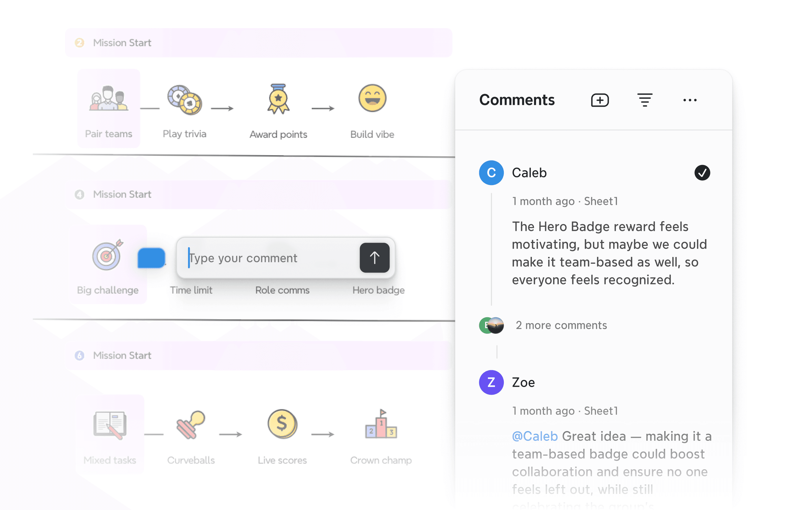Click the Award points medal icon
This screenshot has height=510, width=812.
click(x=278, y=99)
